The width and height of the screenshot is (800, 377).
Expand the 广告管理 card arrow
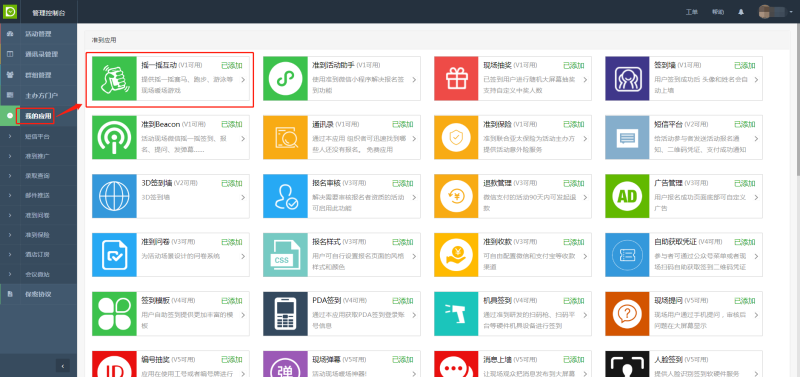coord(756,197)
